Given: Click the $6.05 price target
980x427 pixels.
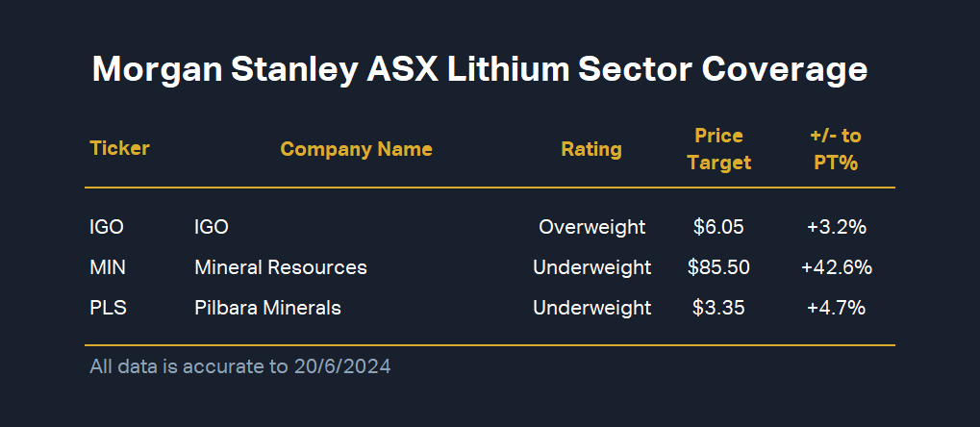Looking at the screenshot, I should pyautogui.click(x=718, y=227).
